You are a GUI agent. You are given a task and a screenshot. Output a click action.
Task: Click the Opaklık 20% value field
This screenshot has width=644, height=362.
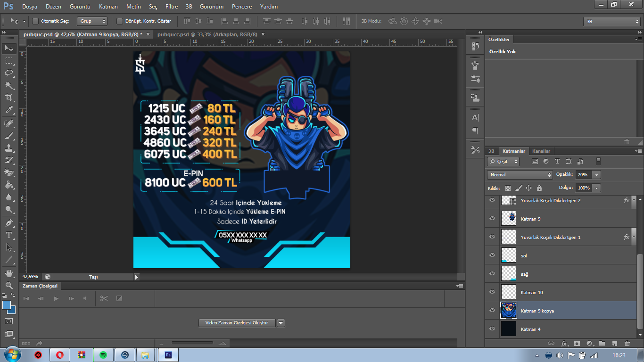click(x=584, y=175)
